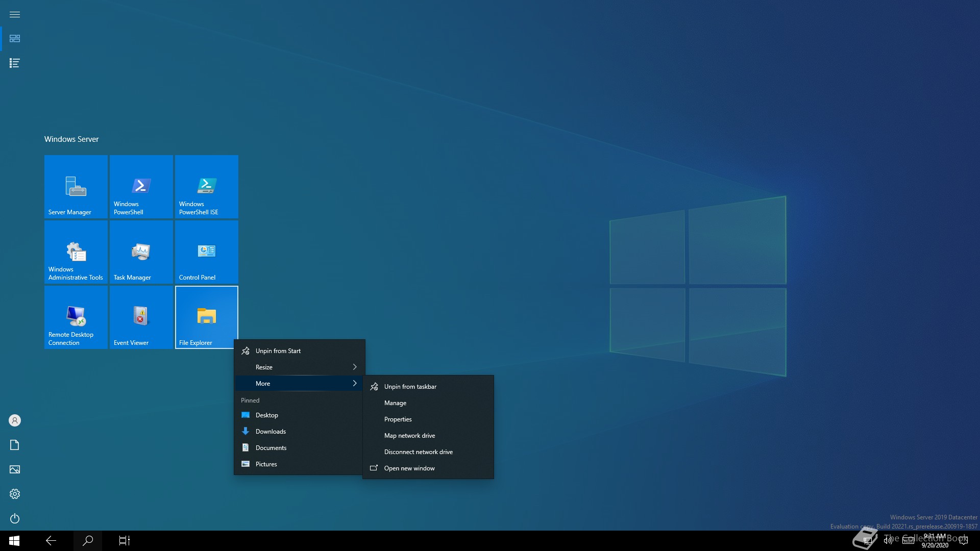Open the Windows PowerShell ISE tile
The height and width of the screenshot is (551, 980).
click(x=207, y=187)
